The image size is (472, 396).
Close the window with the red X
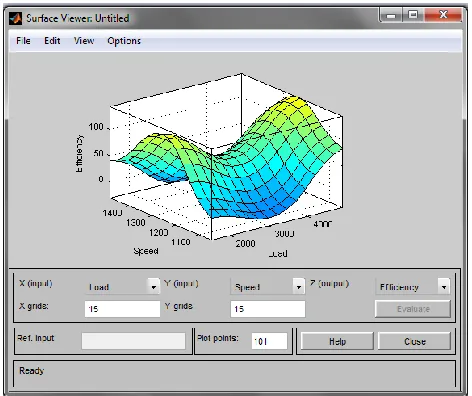[x=443, y=15]
